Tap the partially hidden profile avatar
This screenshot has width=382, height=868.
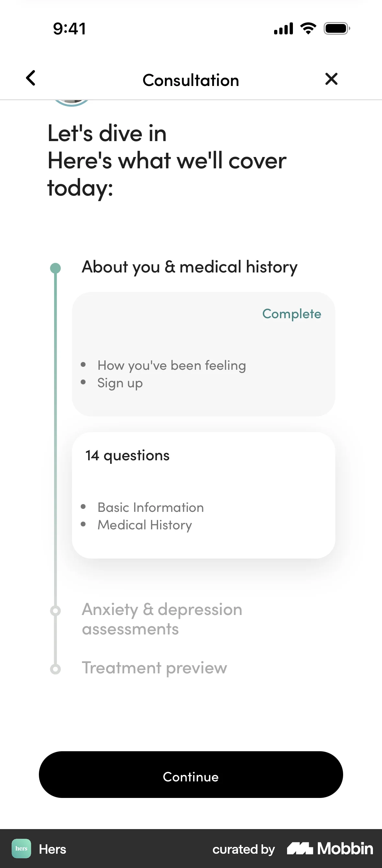71,102
